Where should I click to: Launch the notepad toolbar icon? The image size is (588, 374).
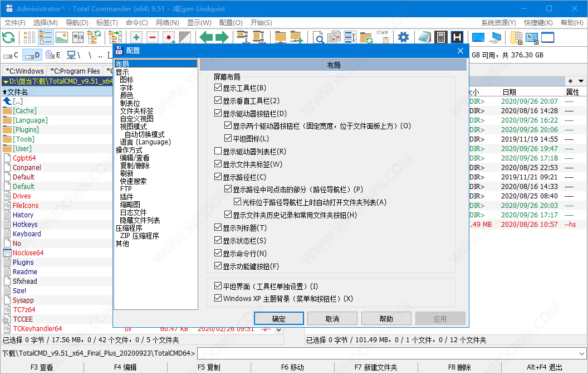[424, 37]
